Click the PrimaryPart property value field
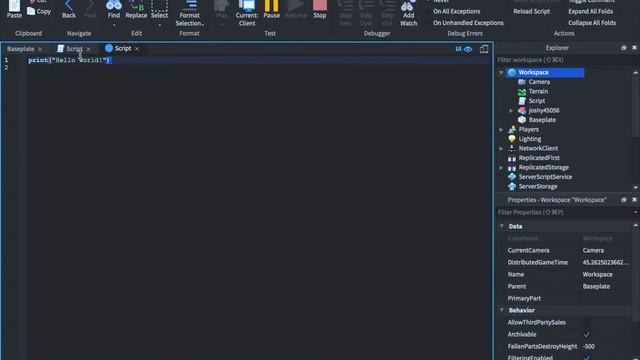The height and width of the screenshot is (360, 640). coord(606,298)
